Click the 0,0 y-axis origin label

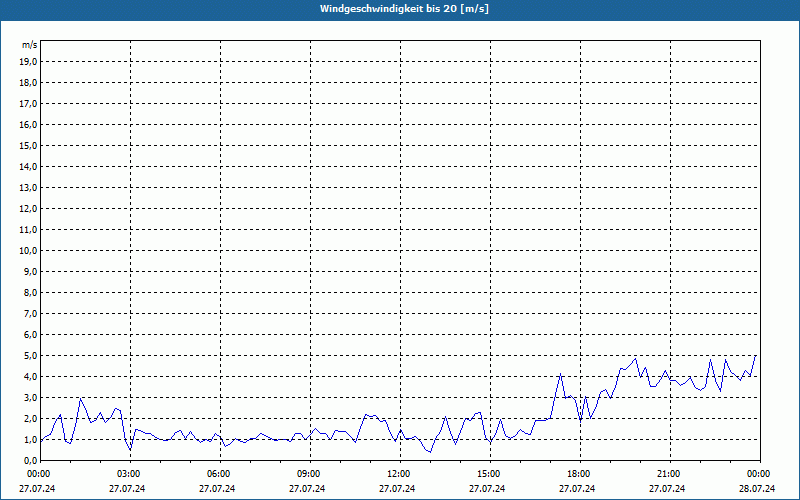pos(31,461)
